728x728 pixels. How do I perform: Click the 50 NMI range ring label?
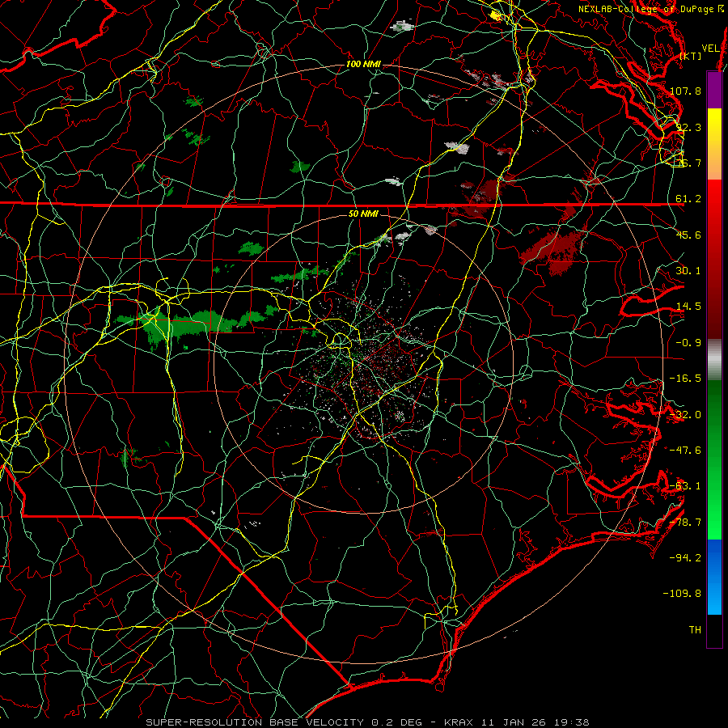tap(363, 214)
